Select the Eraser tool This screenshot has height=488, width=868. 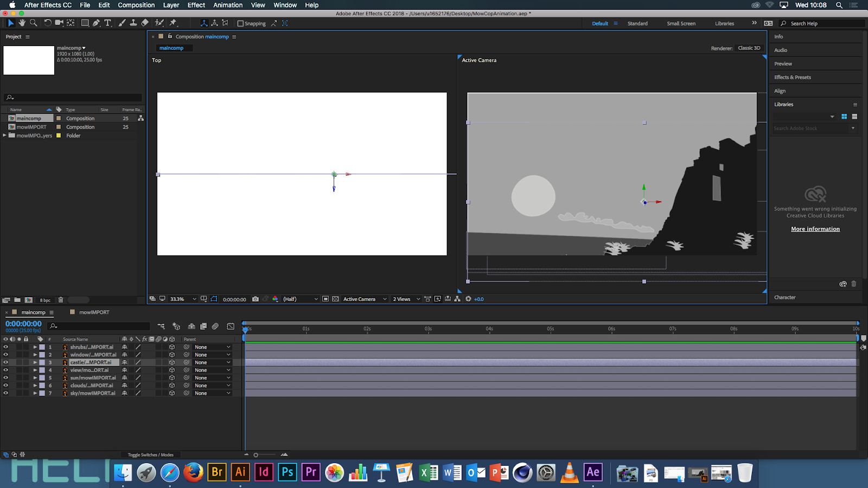145,23
